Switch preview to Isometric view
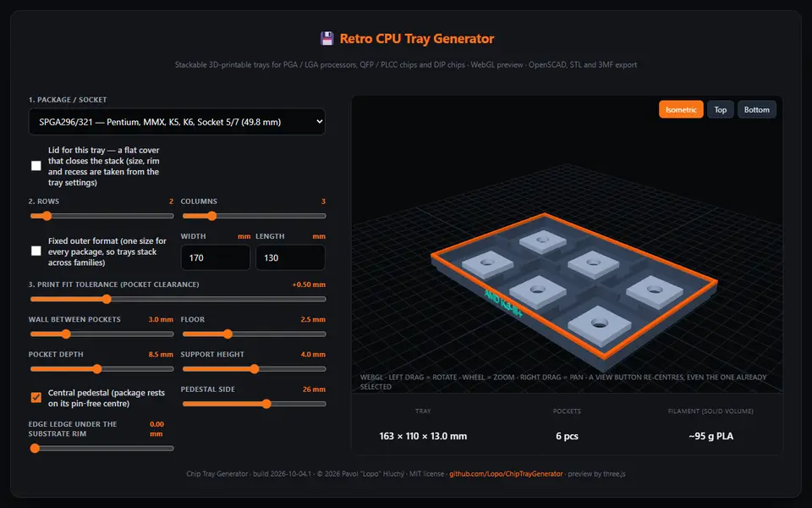This screenshot has height=508, width=812. (681, 109)
